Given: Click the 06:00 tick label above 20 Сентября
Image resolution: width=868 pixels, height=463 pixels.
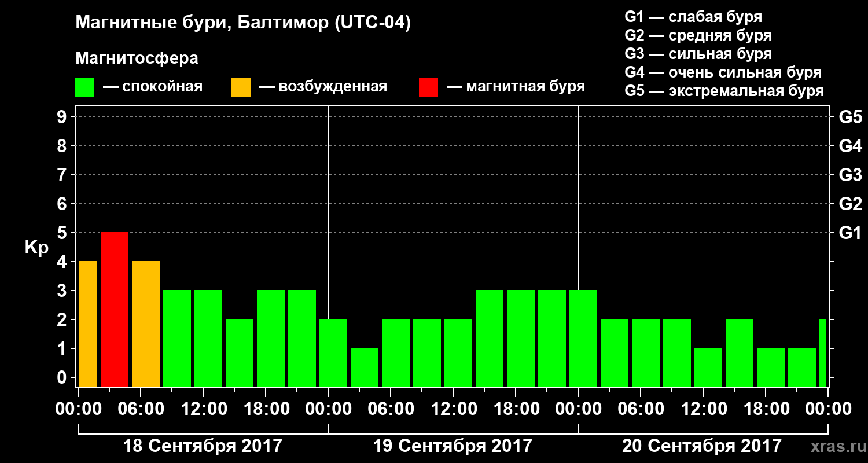Looking at the screenshot, I should point(640,409).
